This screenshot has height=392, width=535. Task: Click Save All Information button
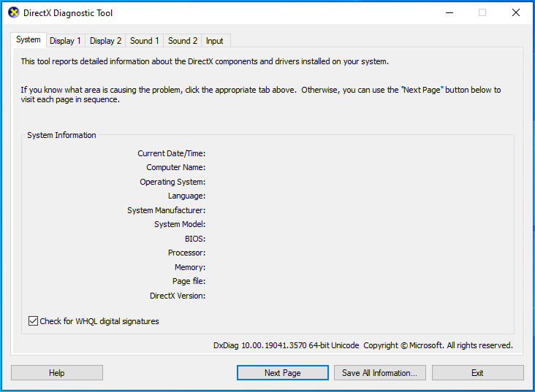click(379, 373)
